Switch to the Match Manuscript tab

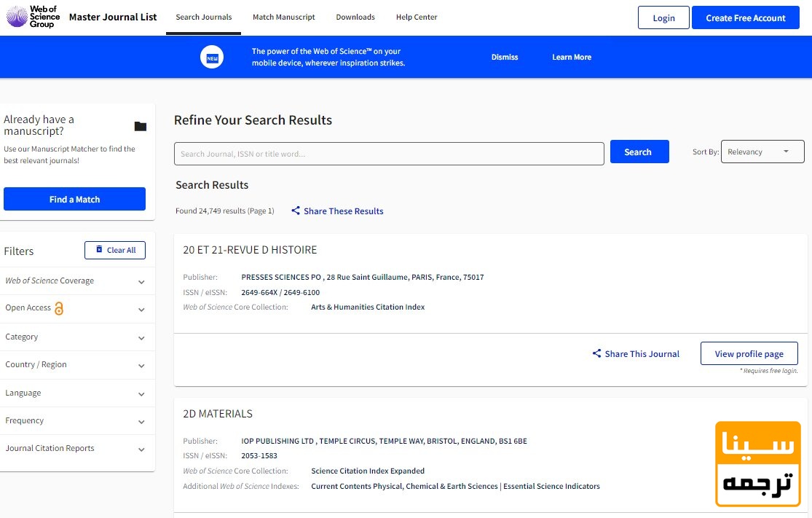click(x=284, y=17)
